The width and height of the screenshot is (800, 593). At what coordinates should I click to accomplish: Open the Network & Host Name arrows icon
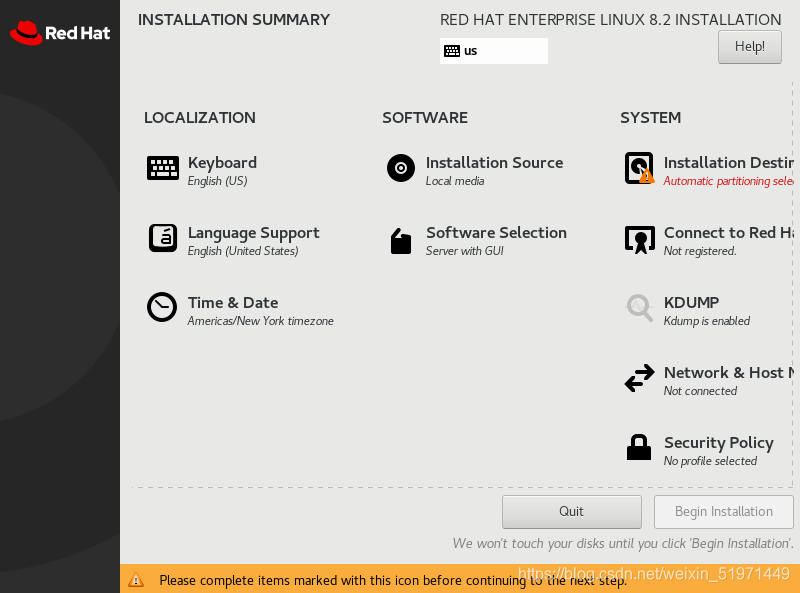click(639, 378)
